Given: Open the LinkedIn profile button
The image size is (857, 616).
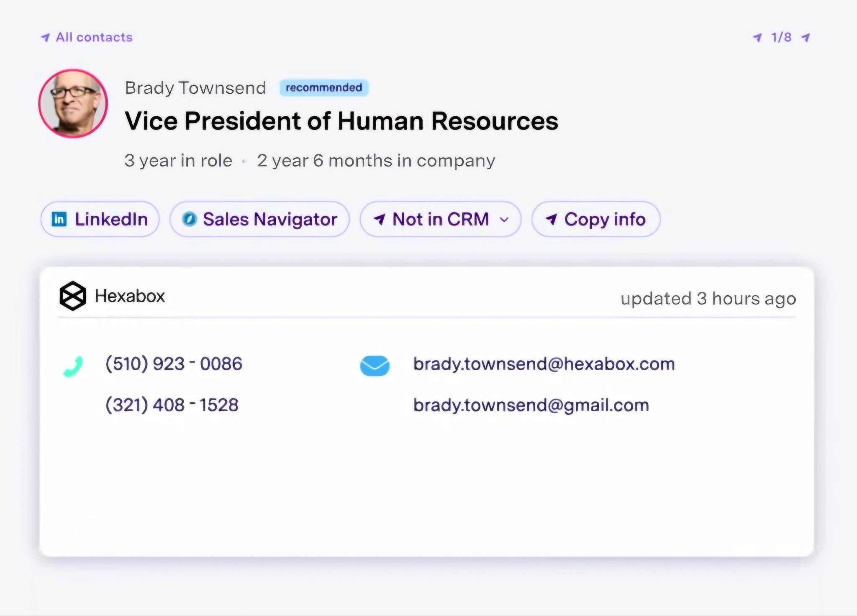Looking at the screenshot, I should 100,219.
